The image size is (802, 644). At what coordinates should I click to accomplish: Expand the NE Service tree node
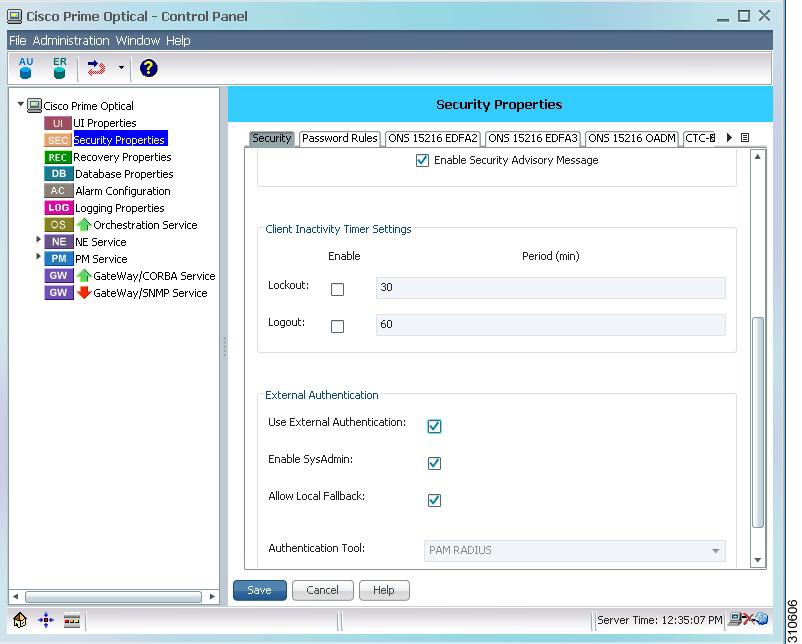pyautogui.click(x=38, y=239)
